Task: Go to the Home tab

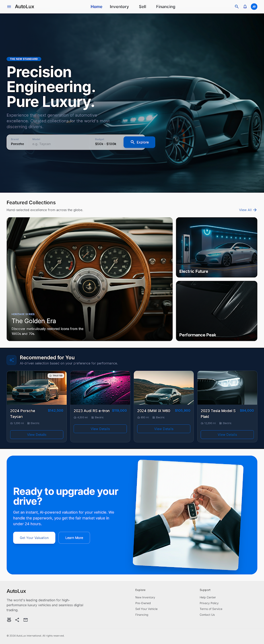Action: [x=97, y=7]
